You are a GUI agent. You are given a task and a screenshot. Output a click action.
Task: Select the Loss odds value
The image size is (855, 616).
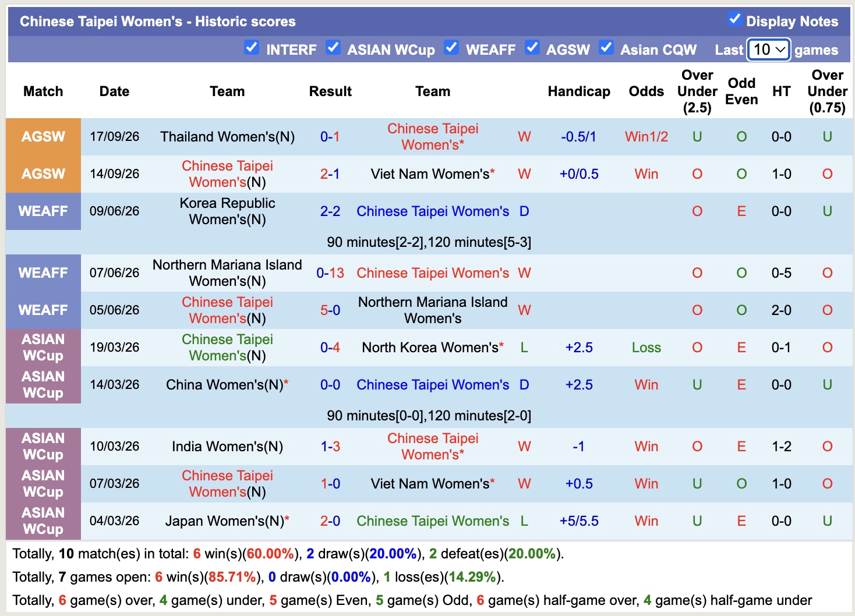click(x=646, y=348)
